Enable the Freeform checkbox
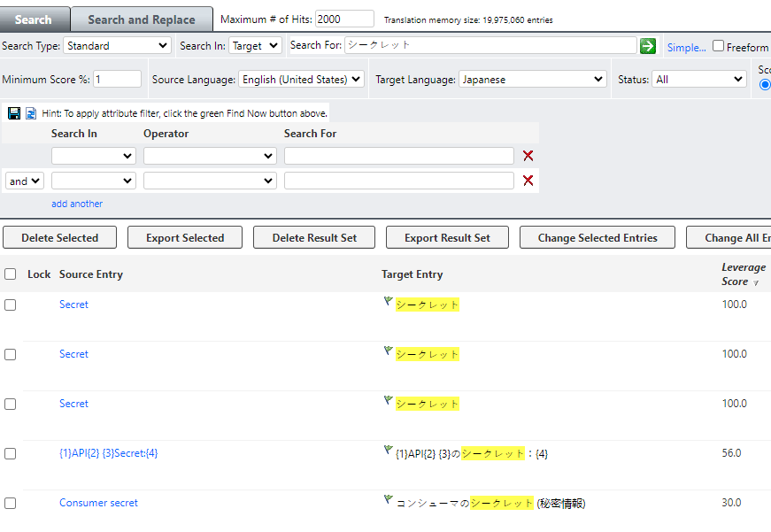 pos(716,47)
